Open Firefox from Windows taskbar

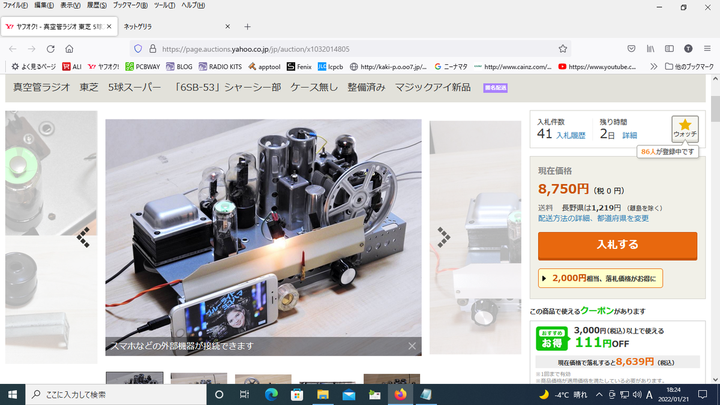point(401,394)
